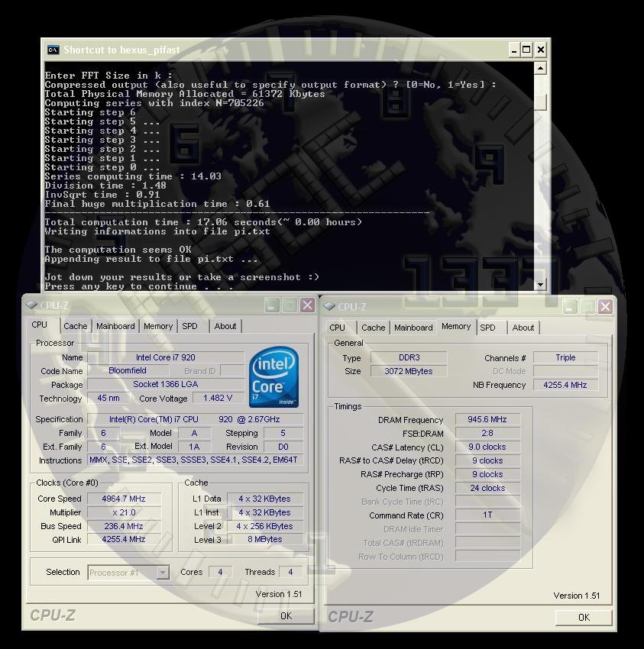The width and height of the screenshot is (644, 649).
Task: Open the SPD tab in left CPU-Z window
Action: tap(189, 326)
